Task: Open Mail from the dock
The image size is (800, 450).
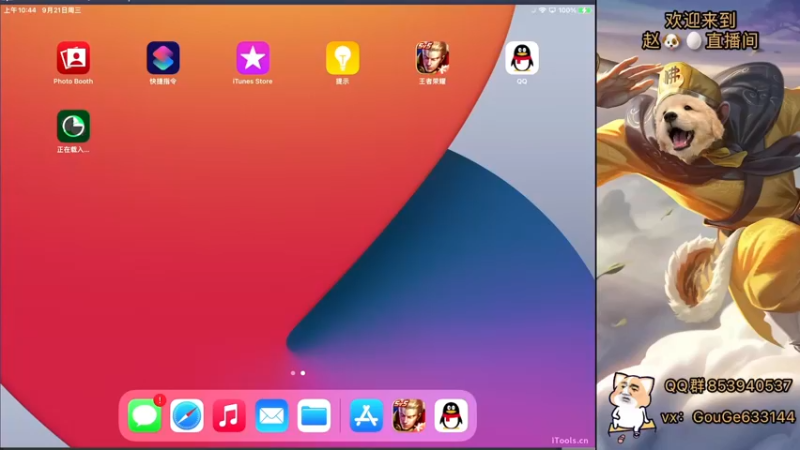Action: point(271,416)
